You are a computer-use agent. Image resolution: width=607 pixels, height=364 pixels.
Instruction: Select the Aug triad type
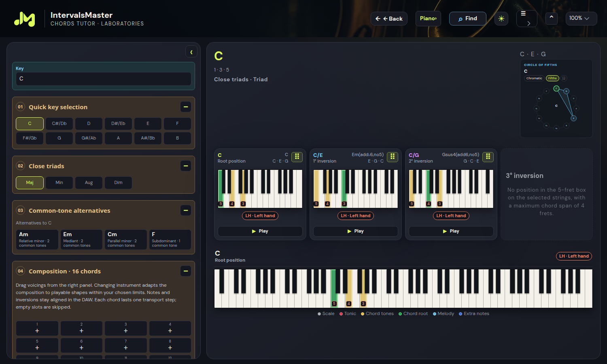click(89, 182)
